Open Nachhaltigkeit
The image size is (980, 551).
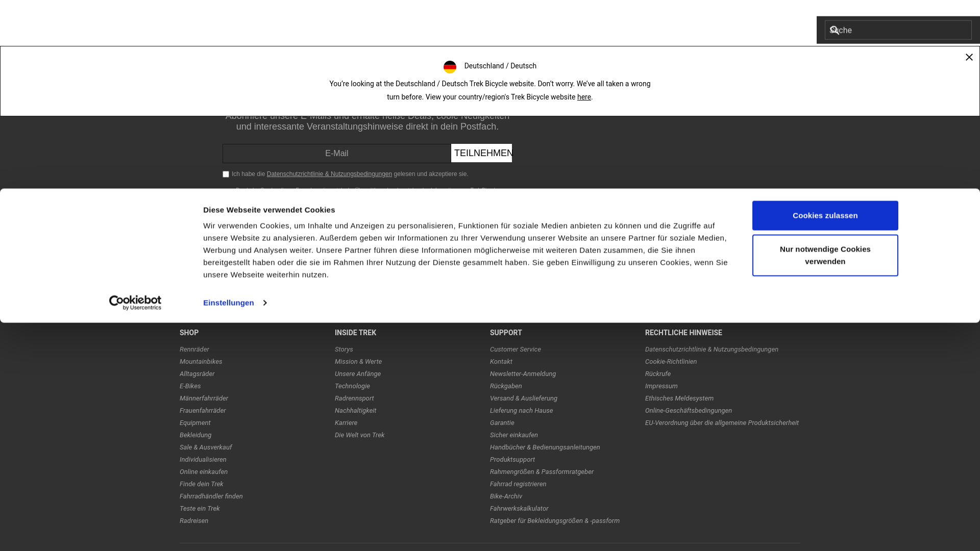(x=355, y=411)
